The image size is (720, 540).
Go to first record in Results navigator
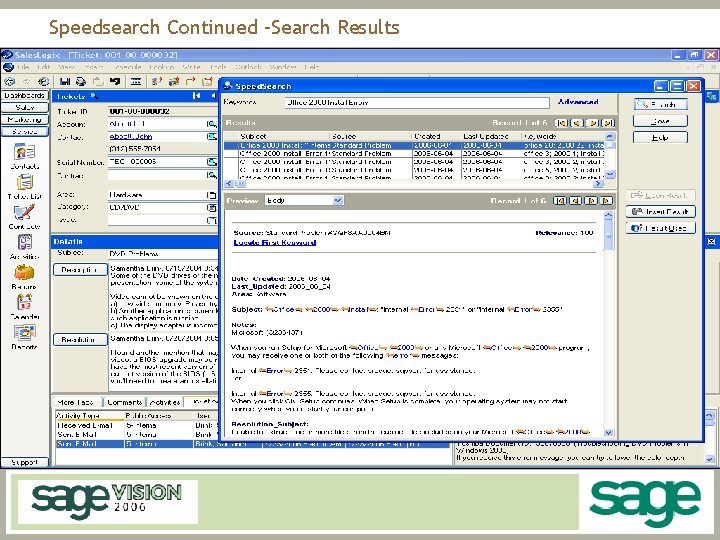[x=561, y=123]
